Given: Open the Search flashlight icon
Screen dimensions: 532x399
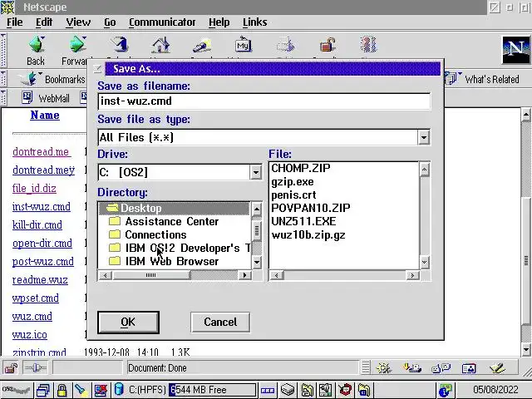Looking at the screenshot, I should 202,46.
